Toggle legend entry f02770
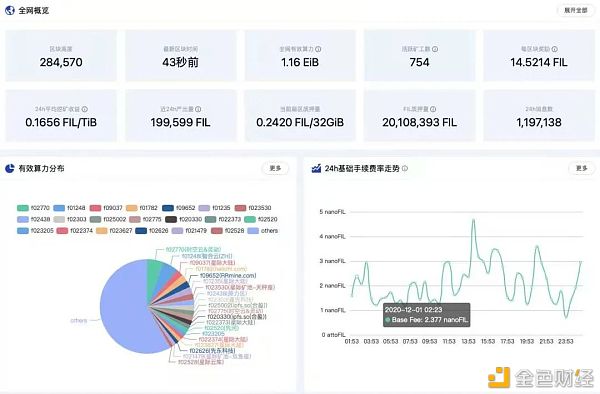The image size is (600, 394). (33, 208)
